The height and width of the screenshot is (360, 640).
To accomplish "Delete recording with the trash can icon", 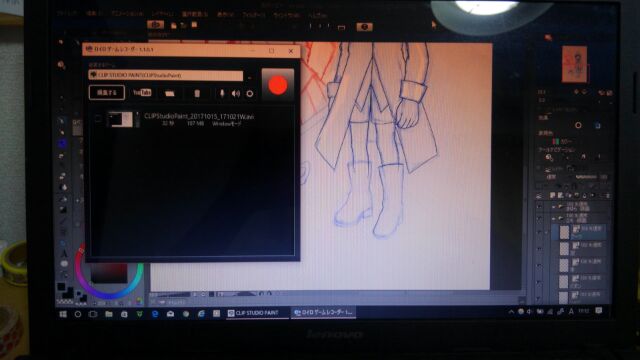I will [x=197, y=93].
